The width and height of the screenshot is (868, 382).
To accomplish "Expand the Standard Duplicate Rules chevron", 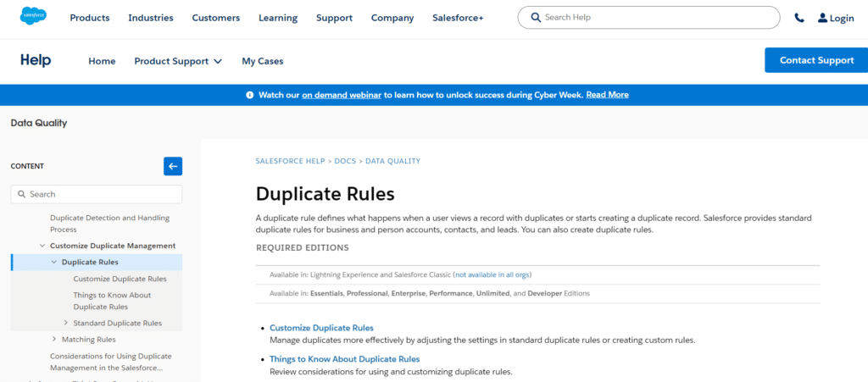I will point(65,323).
